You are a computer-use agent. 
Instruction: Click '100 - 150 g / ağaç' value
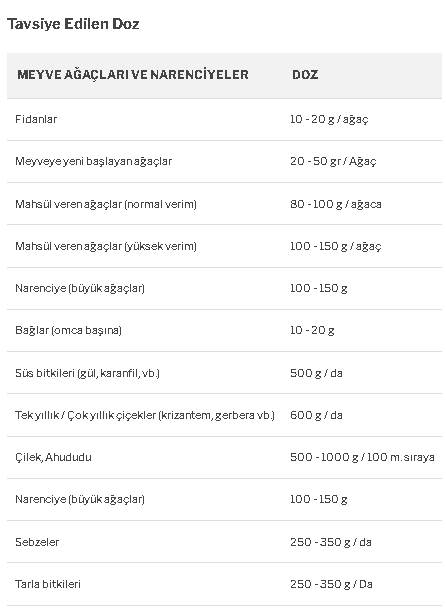(x=336, y=246)
